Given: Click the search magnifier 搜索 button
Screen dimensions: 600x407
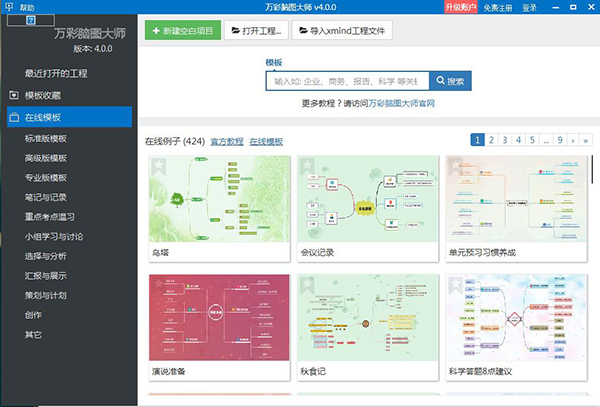Looking at the screenshot, I should click(x=450, y=81).
